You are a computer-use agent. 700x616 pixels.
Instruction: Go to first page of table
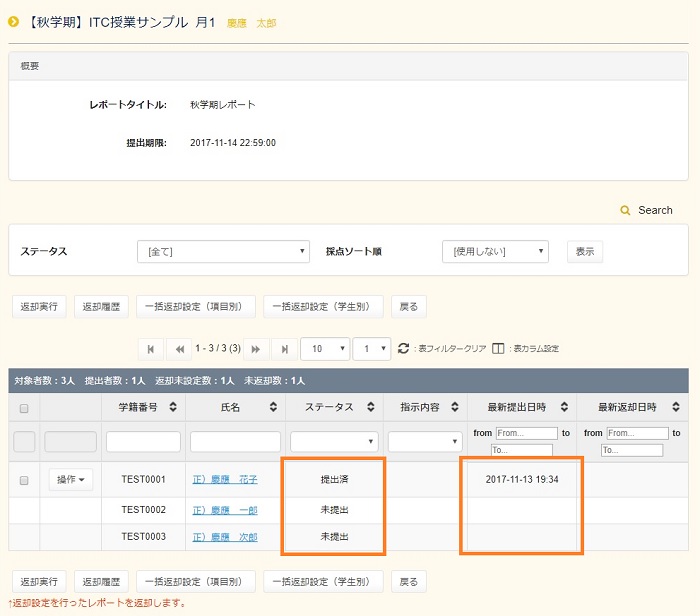(151, 349)
